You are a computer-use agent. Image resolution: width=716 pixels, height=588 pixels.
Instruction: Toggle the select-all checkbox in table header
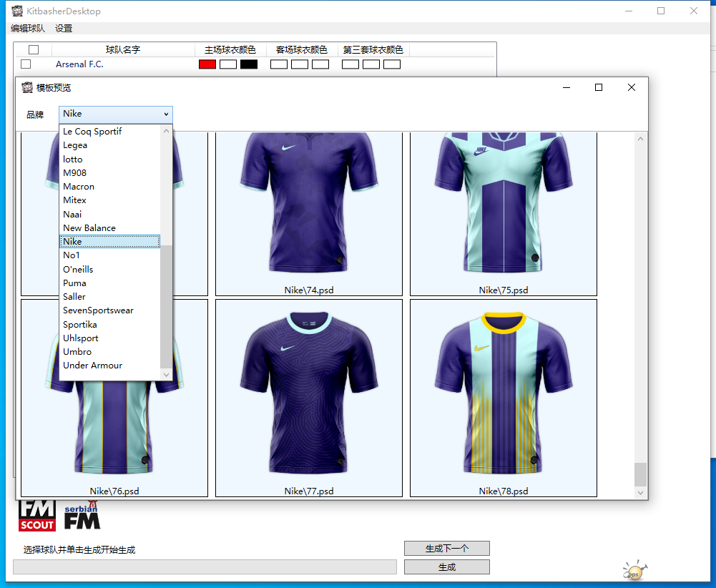click(34, 50)
